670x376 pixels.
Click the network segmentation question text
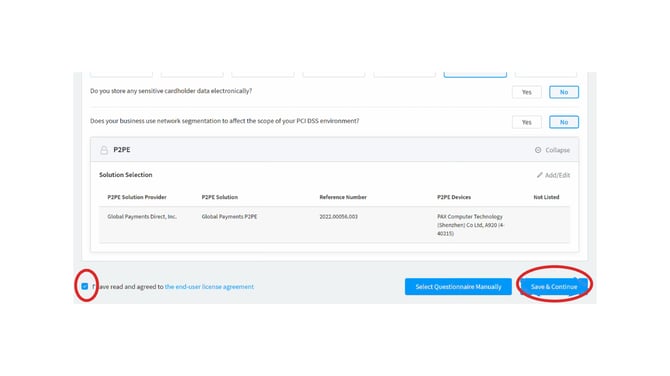point(224,121)
